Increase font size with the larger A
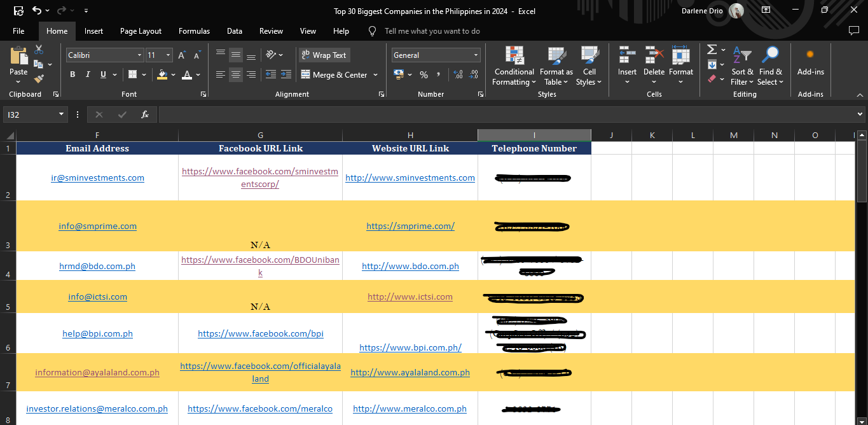This screenshot has width=868, height=425. point(182,55)
